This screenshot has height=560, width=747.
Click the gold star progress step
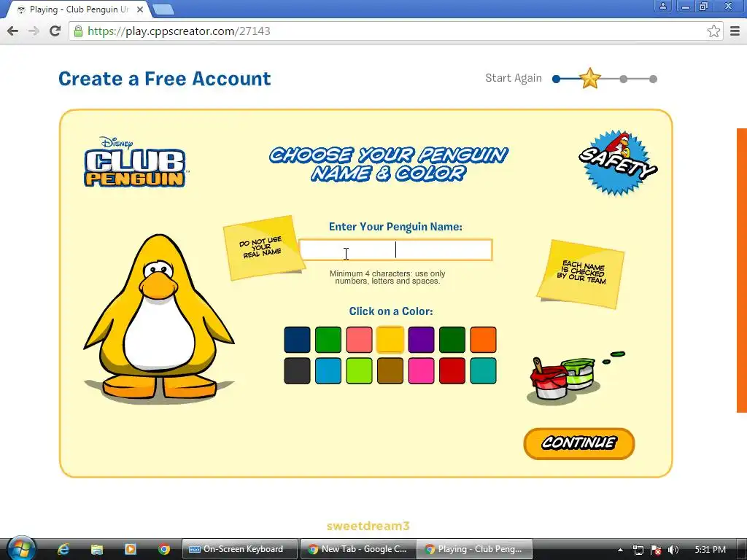pyautogui.click(x=589, y=79)
